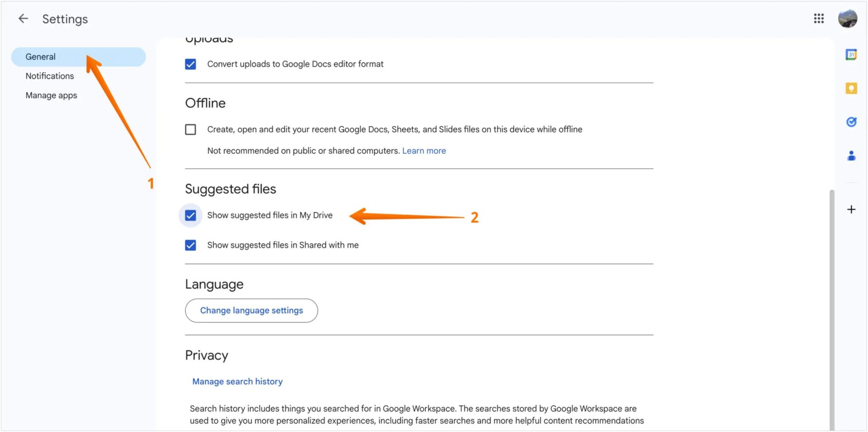Open the Google apps launcher grid
This screenshot has height=432, width=868.
(x=819, y=19)
